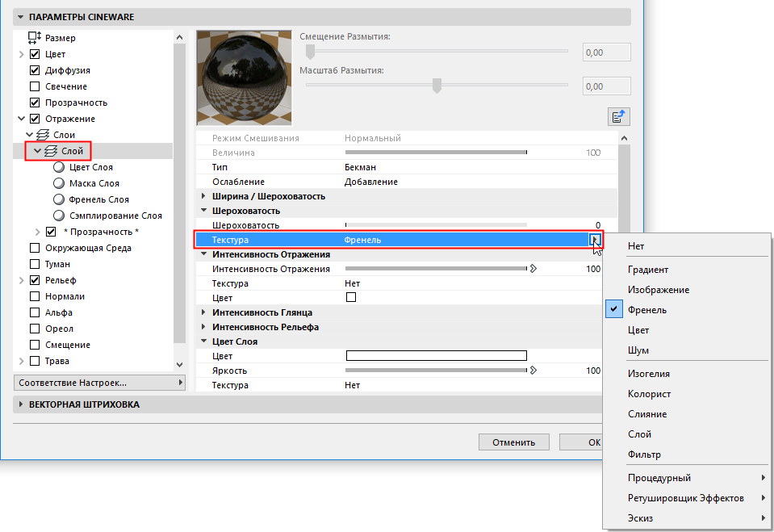Click the settings transfer icon above the parameter list
This screenshot has height=532, width=774.
click(618, 115)
